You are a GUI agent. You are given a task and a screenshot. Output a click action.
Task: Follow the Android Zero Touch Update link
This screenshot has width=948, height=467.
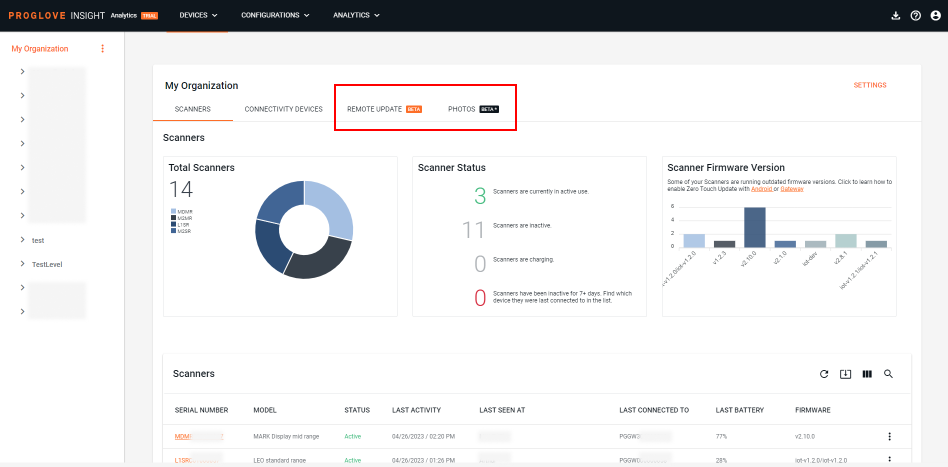click(761, 189)
